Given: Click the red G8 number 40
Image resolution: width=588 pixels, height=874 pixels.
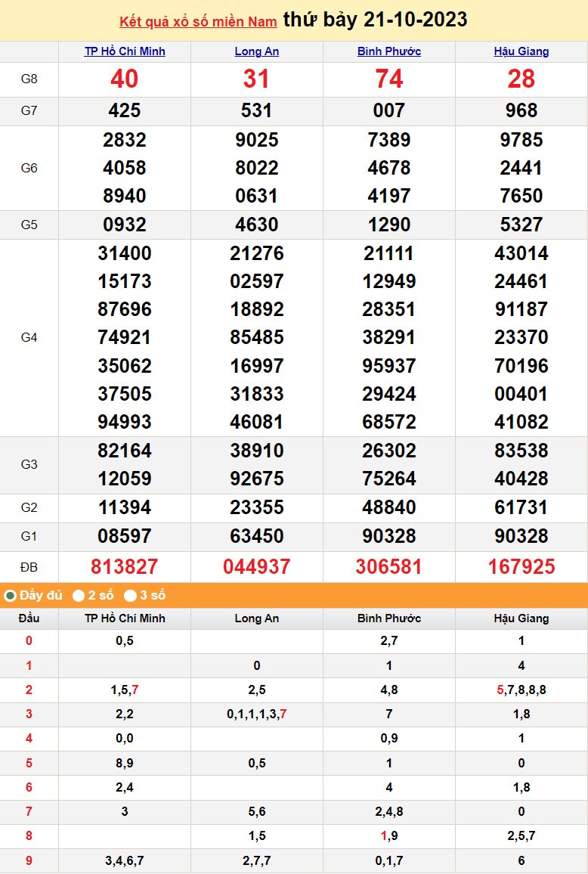Looking at the screenshot, I should [125, 79].
